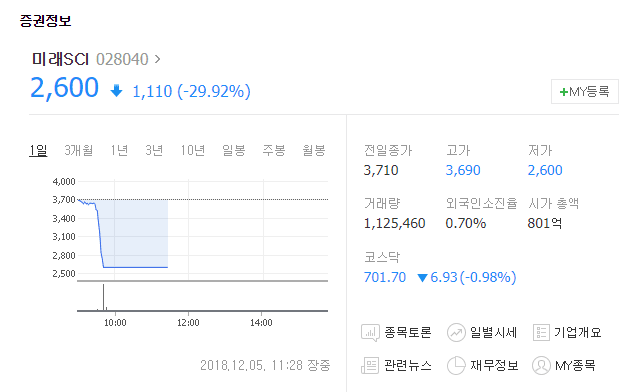
Task: Open the 종목토론 discussion chart icon
Action: click(x=370, y=333)
